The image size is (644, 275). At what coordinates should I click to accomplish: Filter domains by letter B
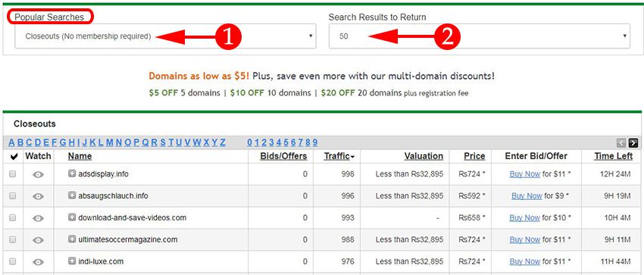(20, 143)
